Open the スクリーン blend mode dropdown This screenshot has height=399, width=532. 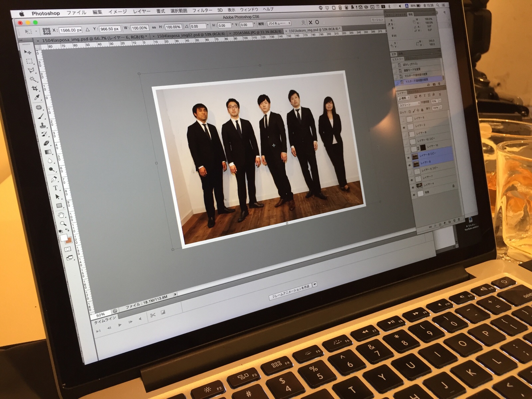(409, 105)
